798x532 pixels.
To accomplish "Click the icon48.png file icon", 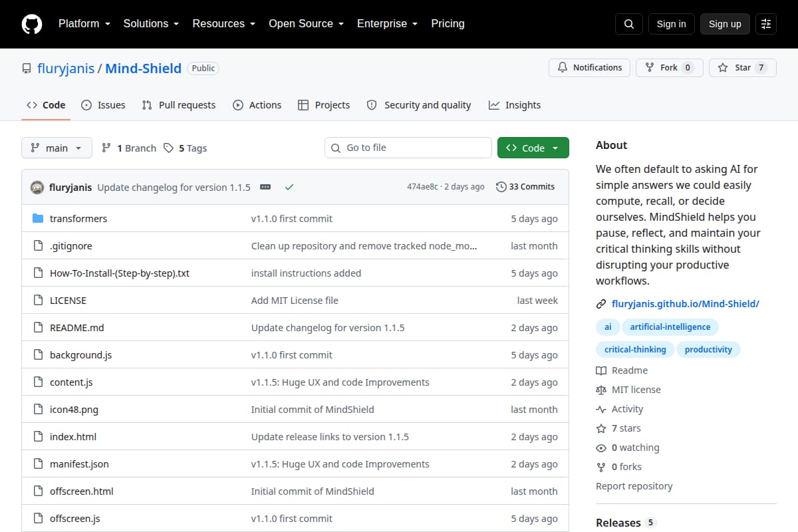I will point(38,409).
